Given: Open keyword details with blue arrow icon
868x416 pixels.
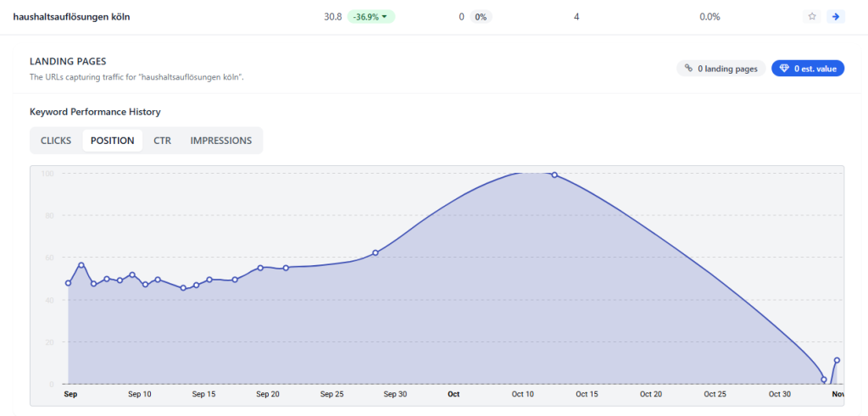Looking at the screenshot, I should click(836, 16).
